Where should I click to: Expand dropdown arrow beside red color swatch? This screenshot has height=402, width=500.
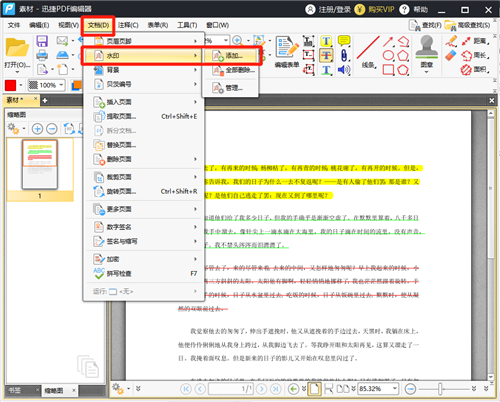pos(21,85)
